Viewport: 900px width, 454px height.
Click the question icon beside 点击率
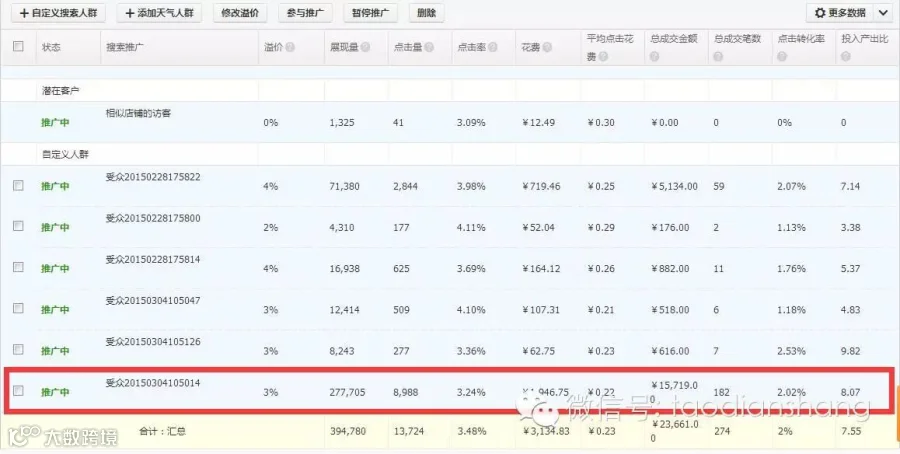click(492, 47)
